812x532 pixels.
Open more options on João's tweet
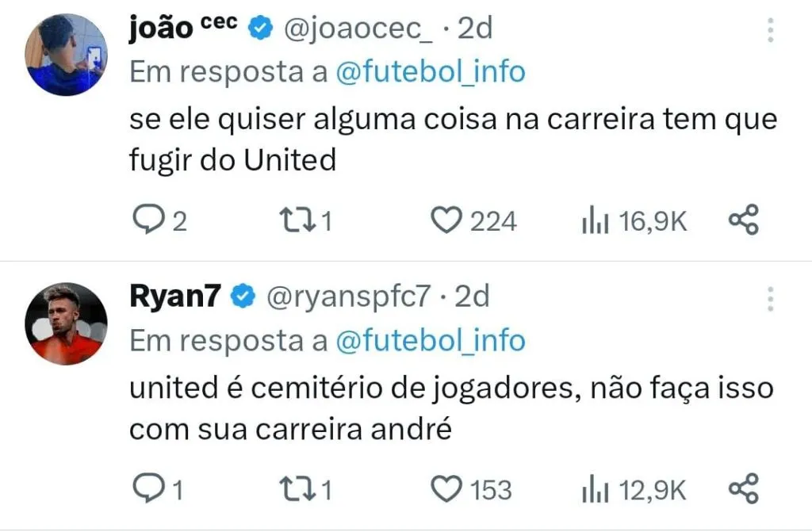770,29
